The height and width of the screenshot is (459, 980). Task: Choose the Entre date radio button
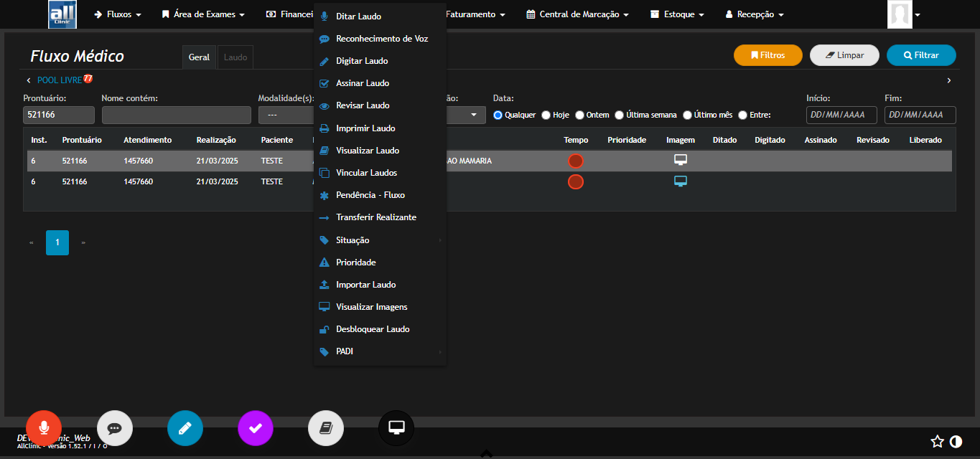[743, 115]
